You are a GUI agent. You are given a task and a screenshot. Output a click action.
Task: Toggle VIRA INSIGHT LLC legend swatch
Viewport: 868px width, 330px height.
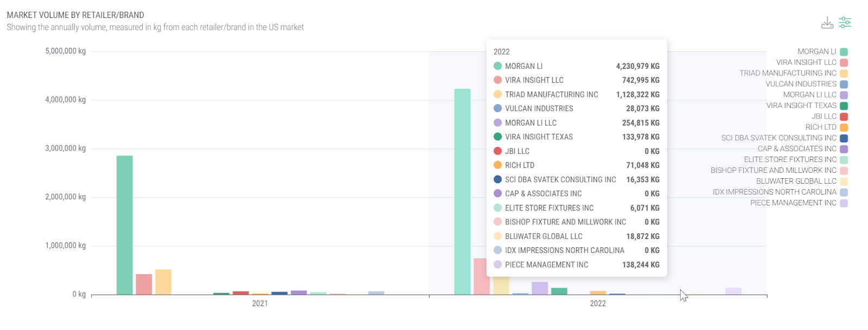coord(844,63)
